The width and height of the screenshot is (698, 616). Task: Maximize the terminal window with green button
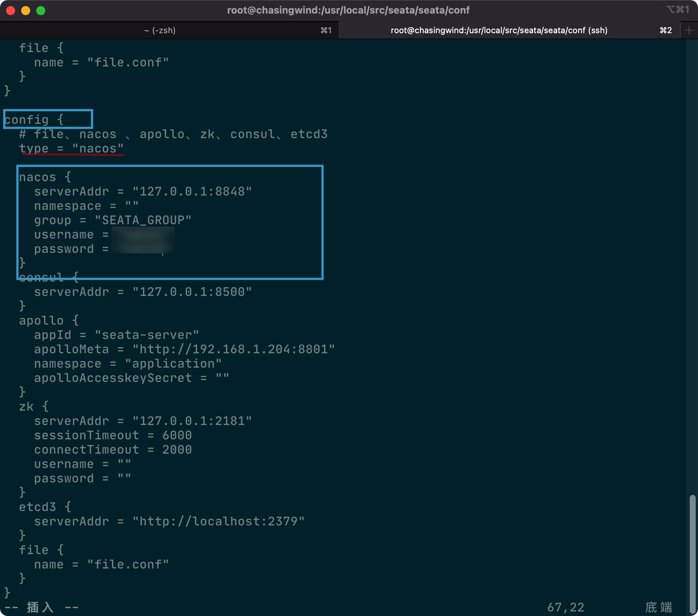click(x=41, y=10)
